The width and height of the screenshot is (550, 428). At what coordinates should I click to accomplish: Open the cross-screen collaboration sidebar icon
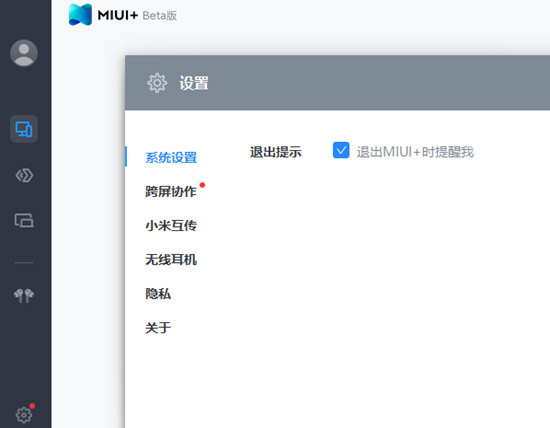pyautogui.click(x=24, y=175)
